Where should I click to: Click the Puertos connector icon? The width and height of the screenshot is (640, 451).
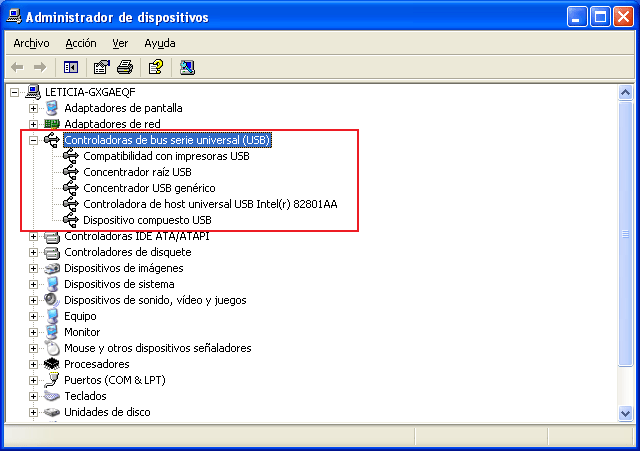point(52,380)
